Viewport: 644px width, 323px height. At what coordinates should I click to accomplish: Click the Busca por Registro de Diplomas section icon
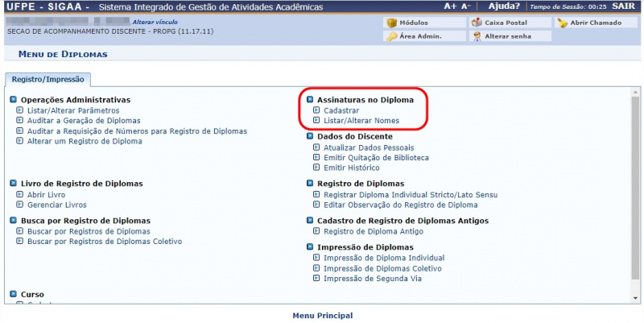(x=14, y=221)
